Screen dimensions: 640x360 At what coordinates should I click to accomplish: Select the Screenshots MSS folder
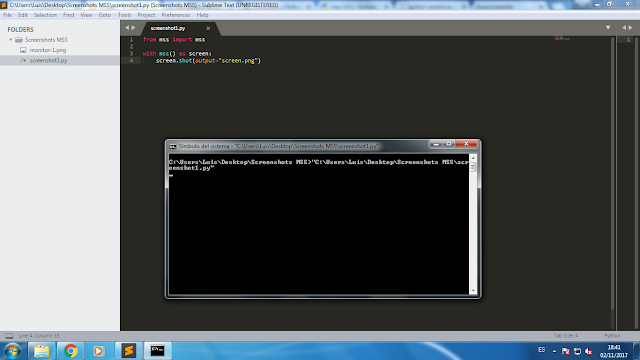click(x=46, y=40)
